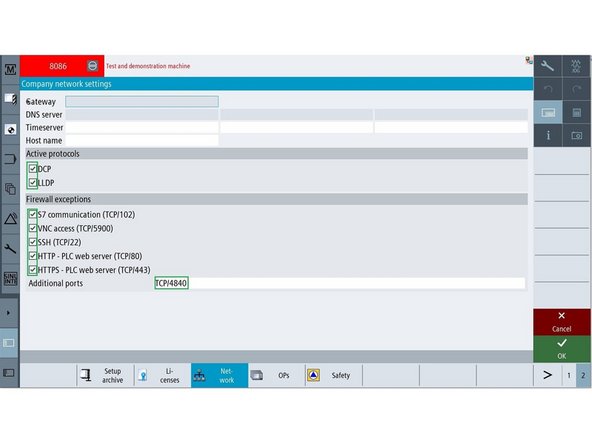Toggle the on-screen keyboard icon
Screen dimensions: 592x444
click(x=547, y=112)
